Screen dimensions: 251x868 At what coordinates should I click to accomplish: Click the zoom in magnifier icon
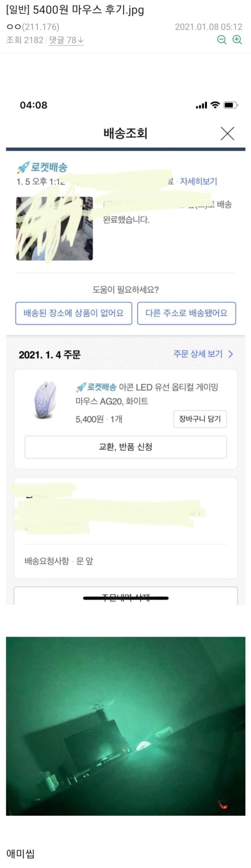(237, 40)
